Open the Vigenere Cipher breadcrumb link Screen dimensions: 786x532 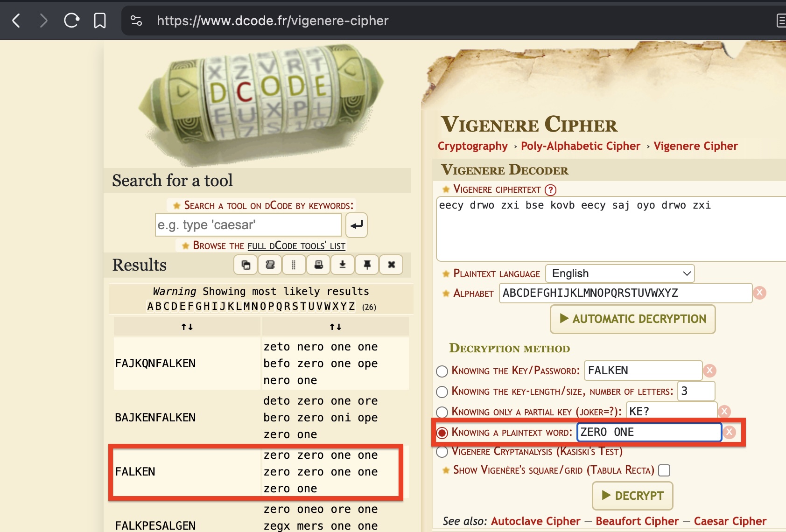[x=696, y=146]
